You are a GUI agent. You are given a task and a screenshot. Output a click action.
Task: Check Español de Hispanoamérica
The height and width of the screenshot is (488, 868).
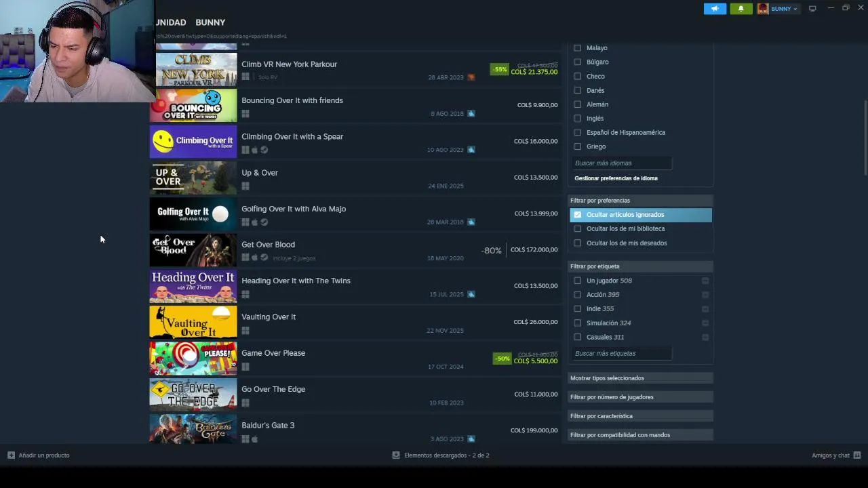tap(578, 133)
